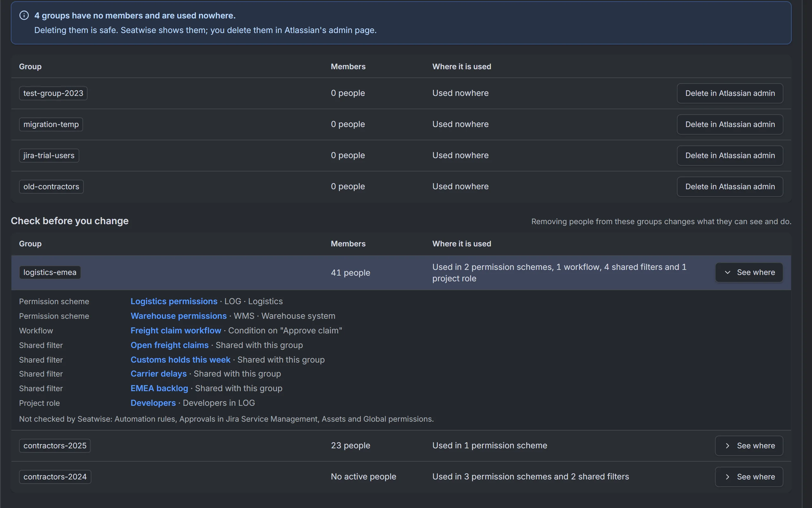
Task: Click the info icon in the banner
Action: 24,16
